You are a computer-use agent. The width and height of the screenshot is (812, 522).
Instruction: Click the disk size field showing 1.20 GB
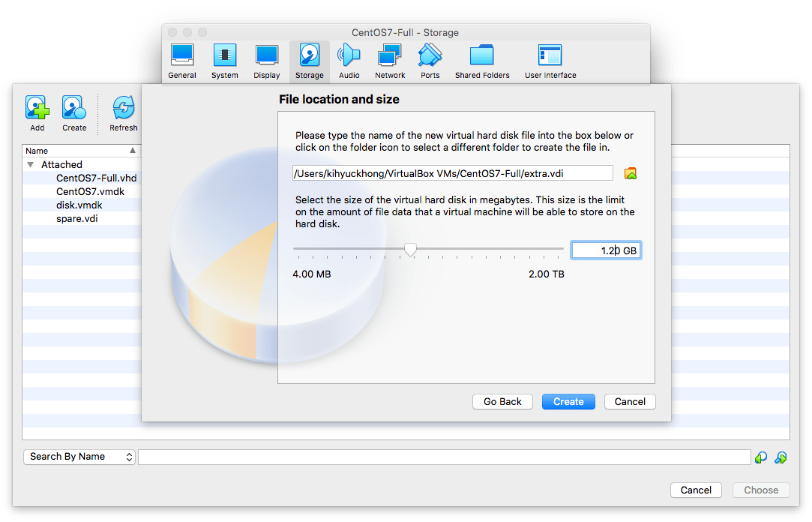(606, 250)
